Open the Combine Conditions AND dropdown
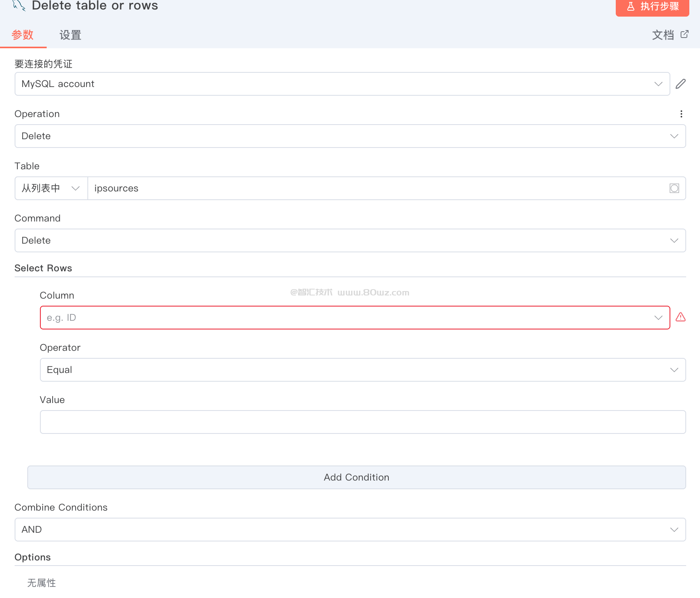 coord(350,530)
